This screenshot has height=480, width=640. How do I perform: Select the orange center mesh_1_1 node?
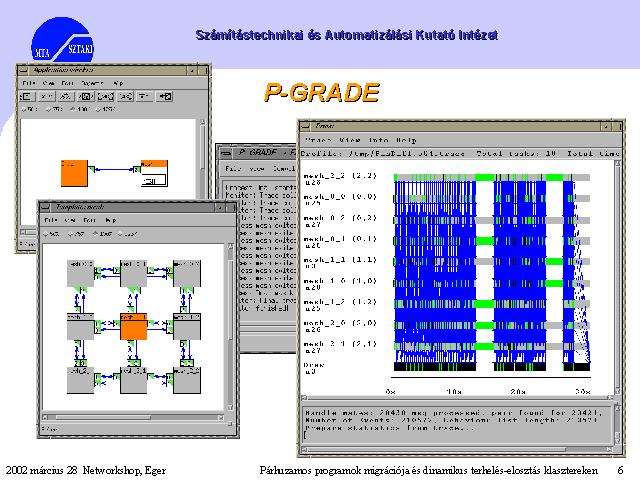133,327
